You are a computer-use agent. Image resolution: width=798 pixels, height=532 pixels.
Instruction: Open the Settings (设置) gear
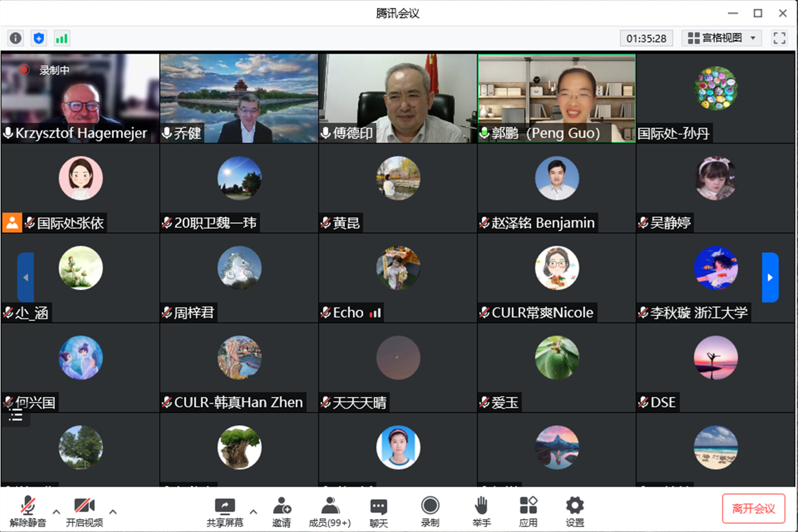(575, 512)
